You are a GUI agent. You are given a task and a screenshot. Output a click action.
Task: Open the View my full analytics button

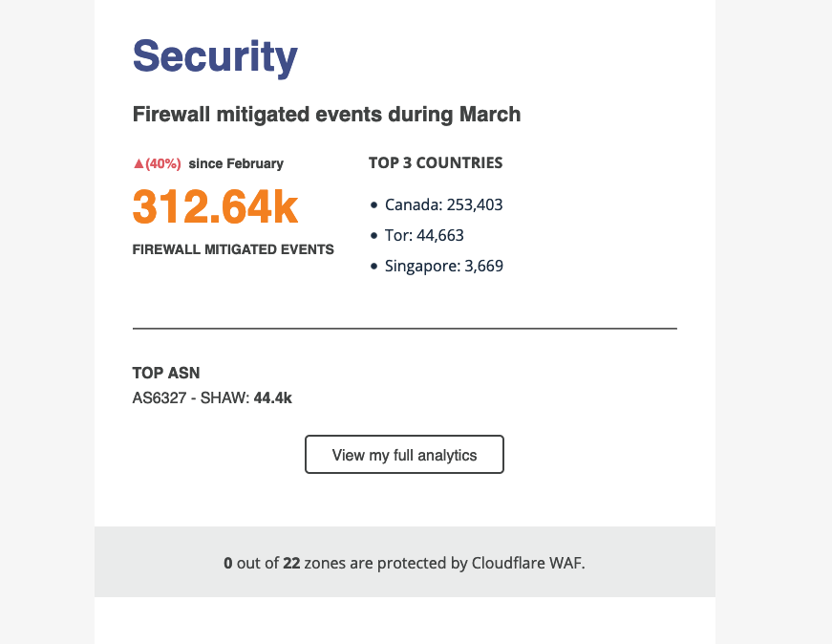[404, 455]
